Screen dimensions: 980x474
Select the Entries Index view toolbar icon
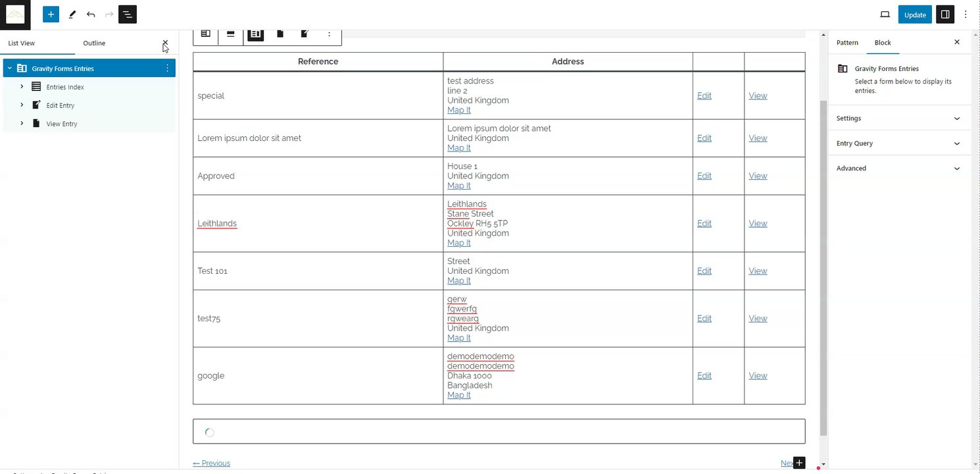point(256,34)
